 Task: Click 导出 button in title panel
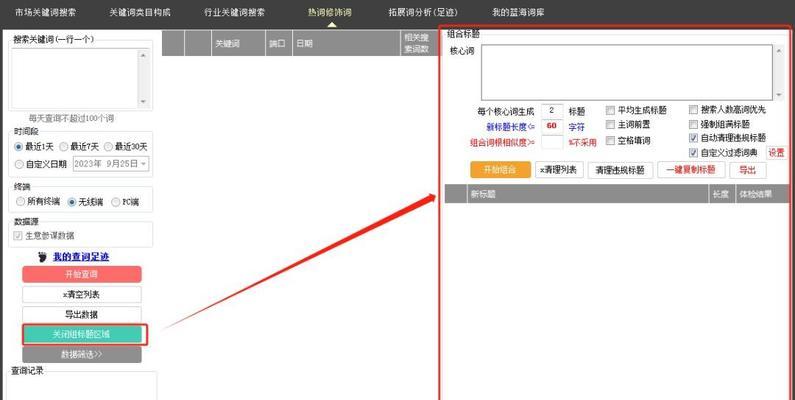[x=748, y=170]
